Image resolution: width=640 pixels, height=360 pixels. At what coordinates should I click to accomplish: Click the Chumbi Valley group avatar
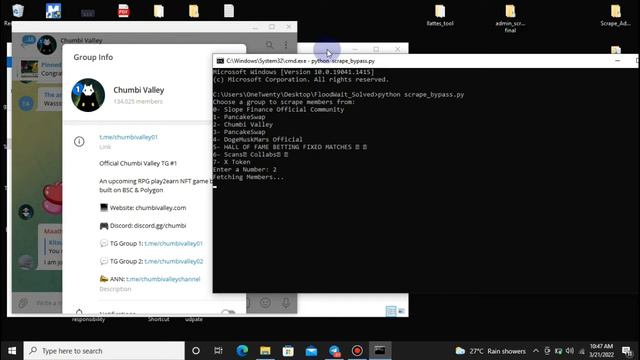88,95
